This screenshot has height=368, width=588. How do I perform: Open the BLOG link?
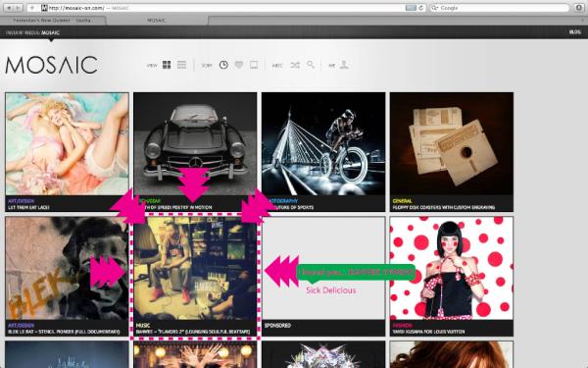tap(575, 32)
